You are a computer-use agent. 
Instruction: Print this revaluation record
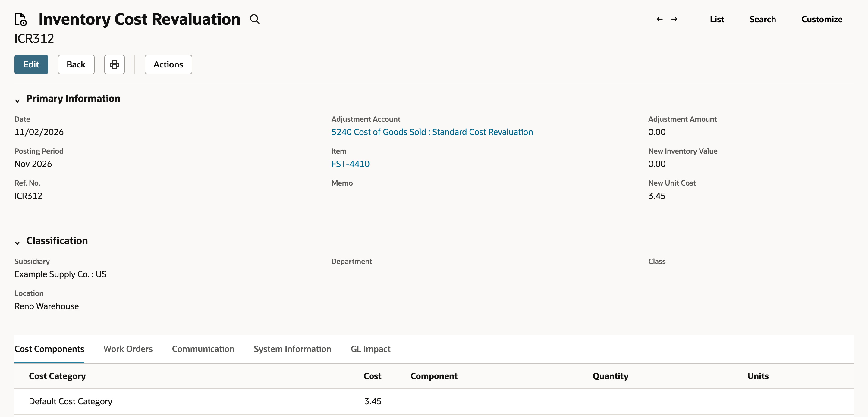click(115, 64)
